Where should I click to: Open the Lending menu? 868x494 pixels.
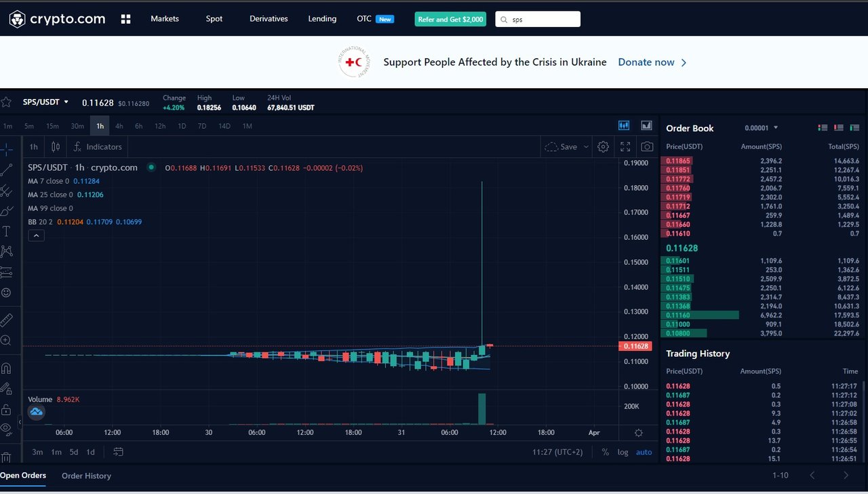coord(322,19)
